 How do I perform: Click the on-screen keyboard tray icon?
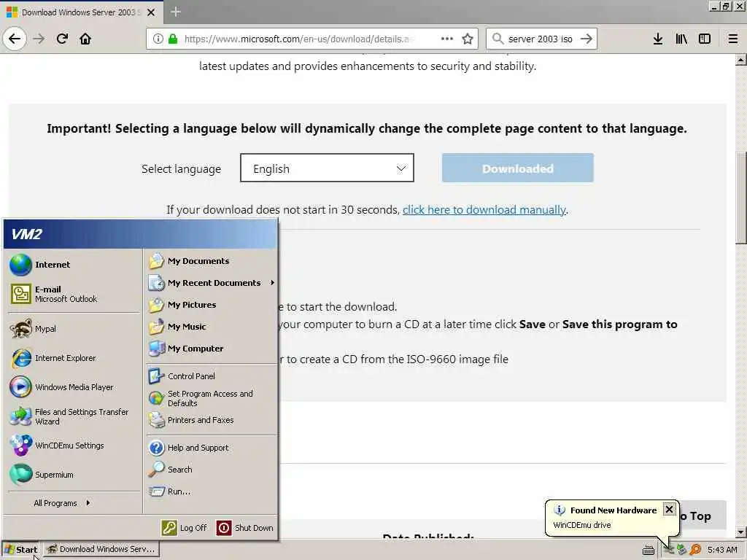point(648,550)
